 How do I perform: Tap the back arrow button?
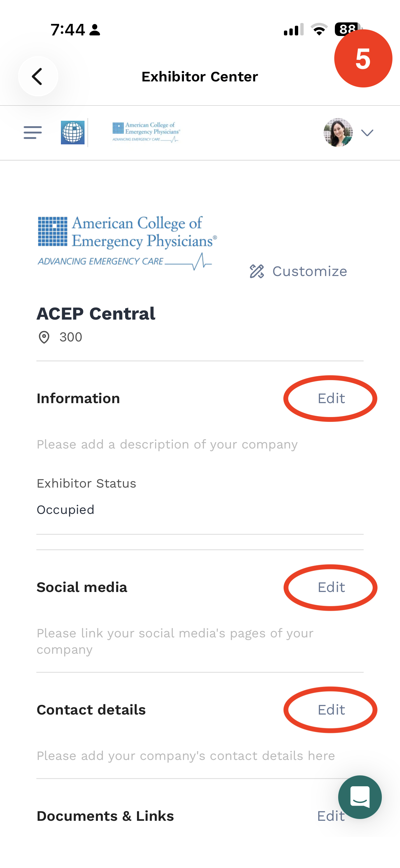tap(38, 76)
